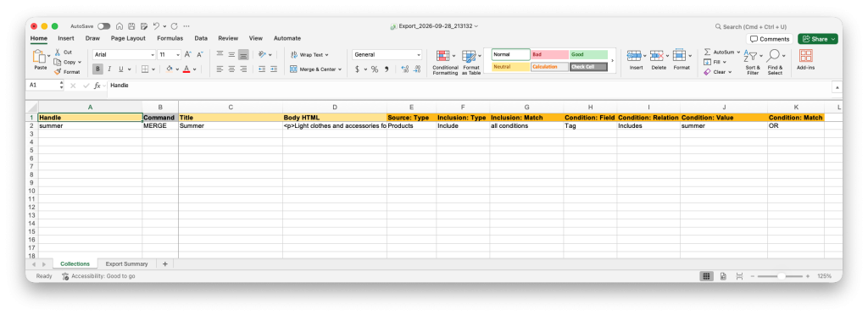
Task: Add a new sheet with plus button
Action: pos(165,264)
